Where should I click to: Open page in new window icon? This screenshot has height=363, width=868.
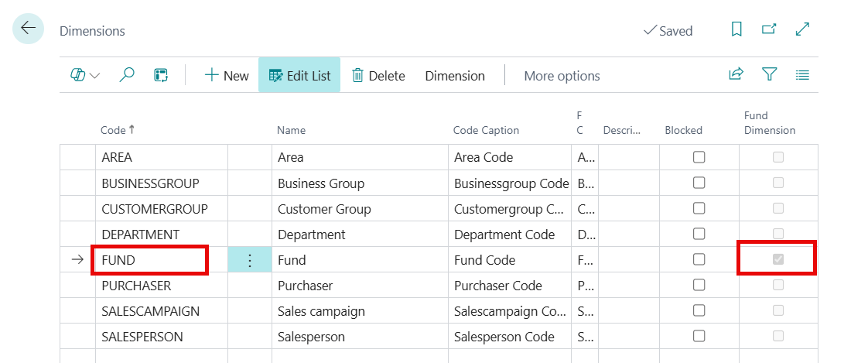click(x=769, y=29)
